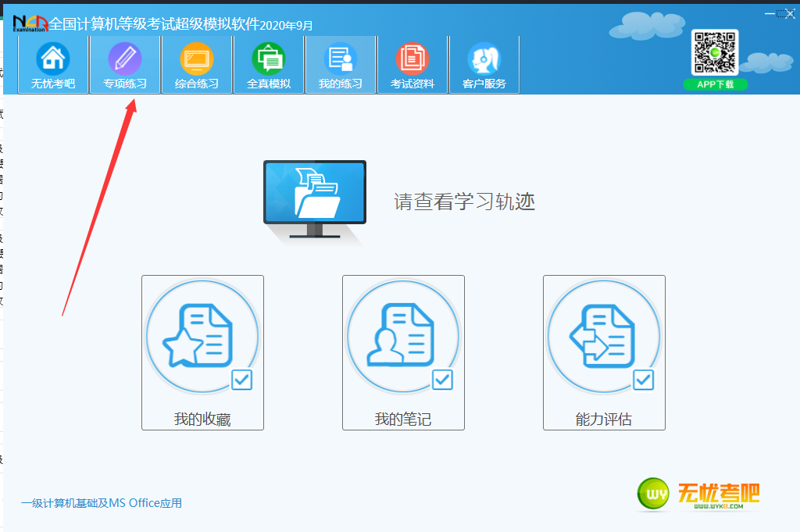The image size is (800, 532).
Task: Click the starred document icon on 我的收藏
Action: click(x=202, y=335)
